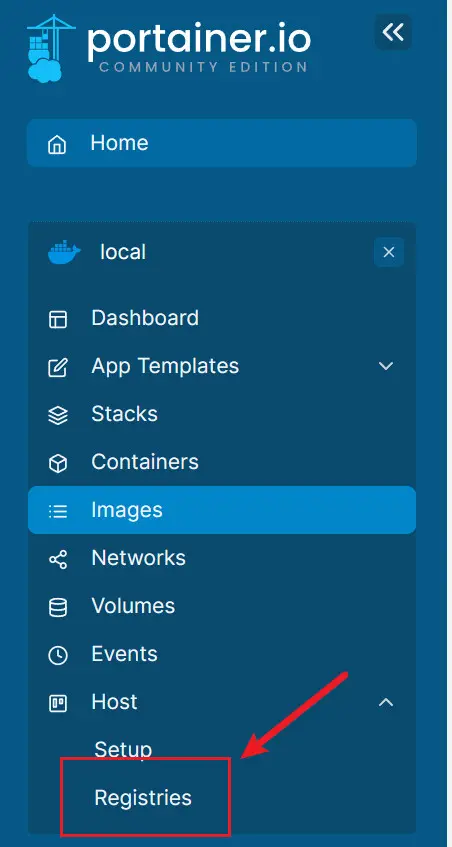
Task: Open the Images menu item
Action: pyautogui.click(x=222, y=510)
